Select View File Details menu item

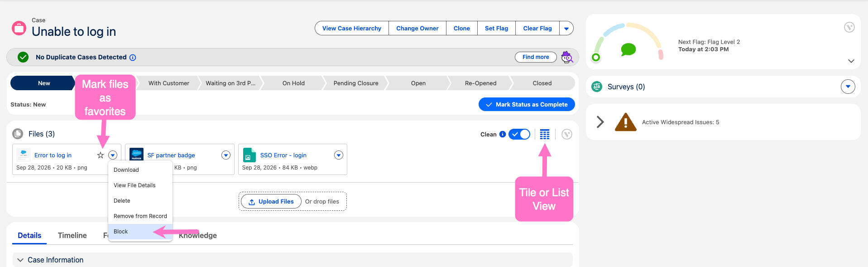pos(140,185)
